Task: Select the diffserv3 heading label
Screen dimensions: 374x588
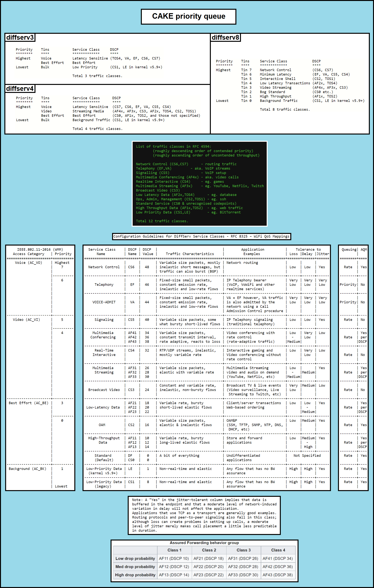Action: click(x=20, y=37)
